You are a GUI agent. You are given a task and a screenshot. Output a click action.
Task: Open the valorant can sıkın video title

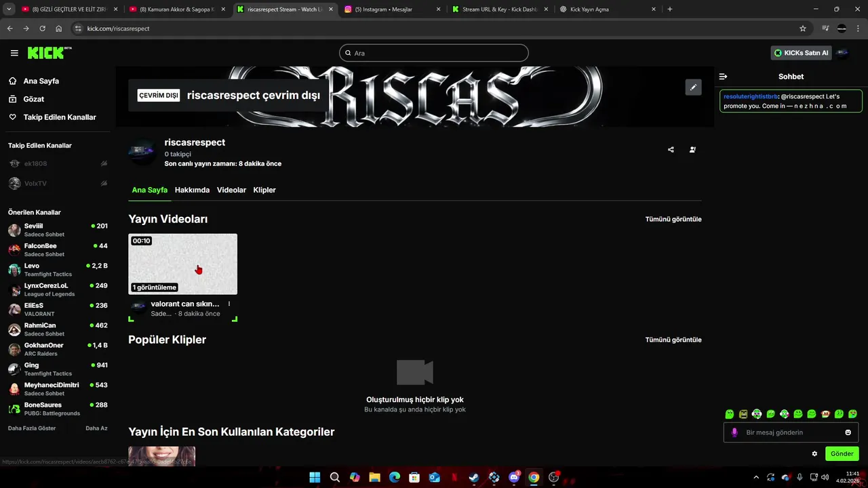[x=185, y=304]
